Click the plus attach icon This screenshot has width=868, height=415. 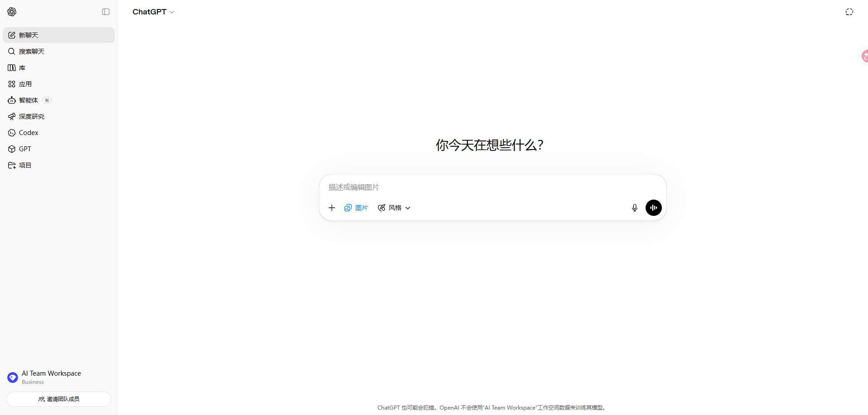tap(332, 208)
